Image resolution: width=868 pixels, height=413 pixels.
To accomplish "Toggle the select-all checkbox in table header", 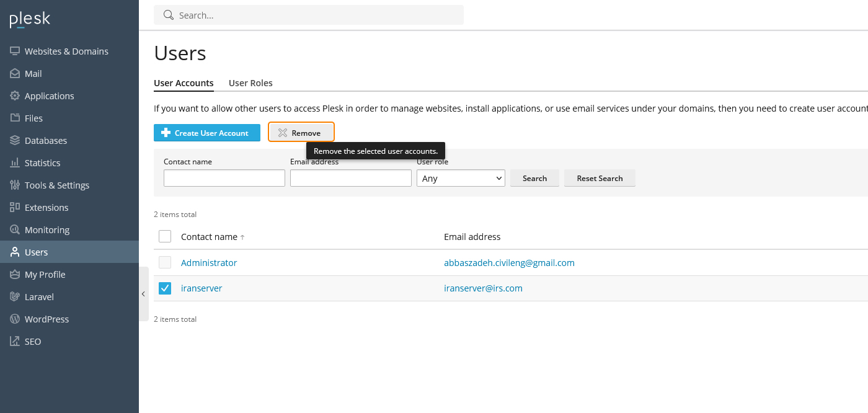I will pos(165,236).
